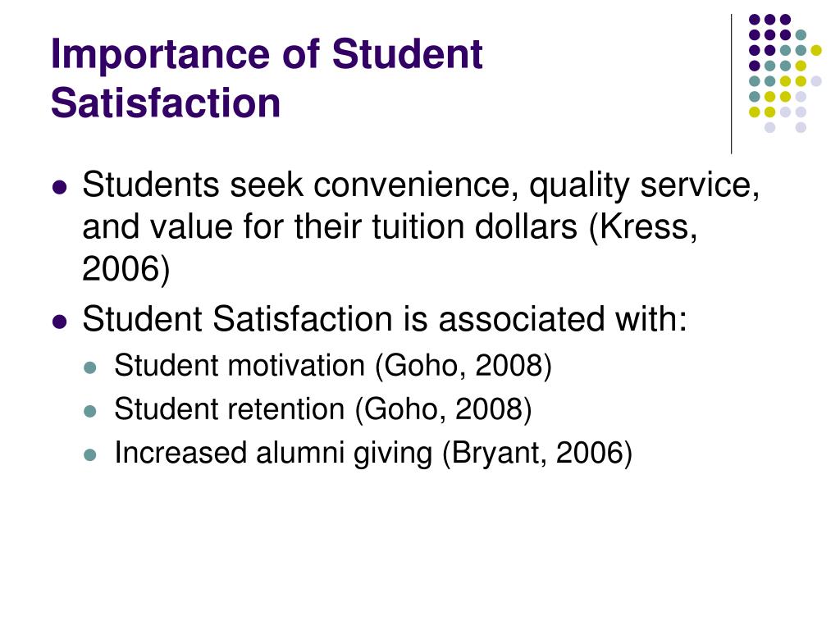
Task: Click the vertical divider line beside the dots
Action: click(x=731, y=84)
